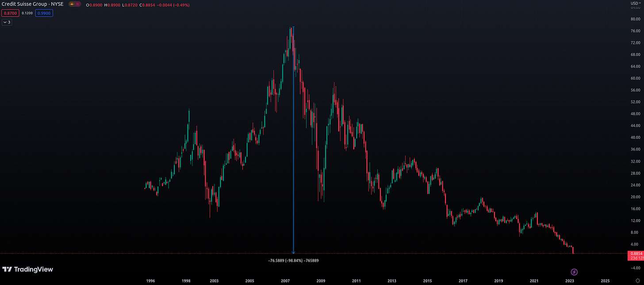Click the 1996 label on time axis
644x285 pixels.
point(150,281)
